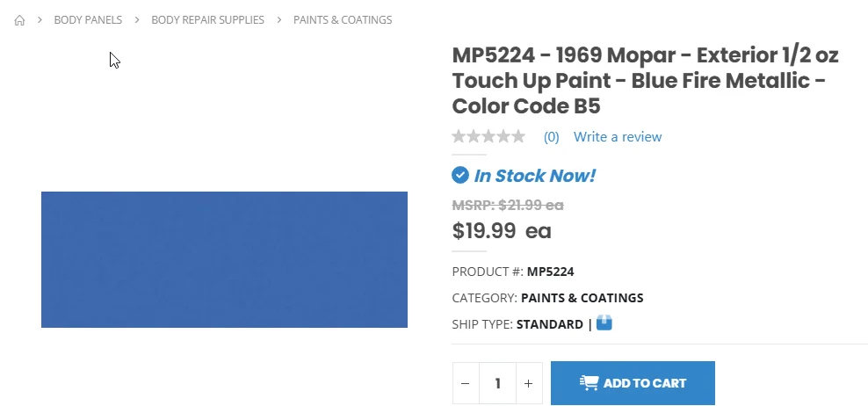This screenshot has height=406, width=868.
Task: Click the product title heading MP5224
Action: tap(646, 80)
